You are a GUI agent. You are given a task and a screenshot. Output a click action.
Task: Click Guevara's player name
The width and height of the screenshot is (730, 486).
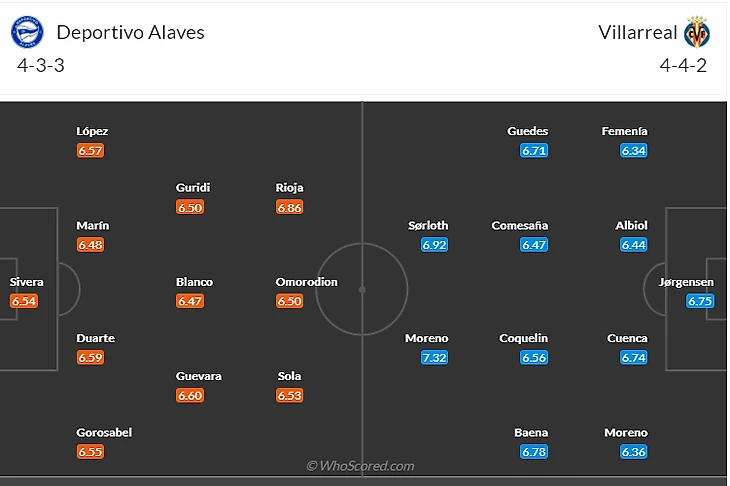[198, 376]
